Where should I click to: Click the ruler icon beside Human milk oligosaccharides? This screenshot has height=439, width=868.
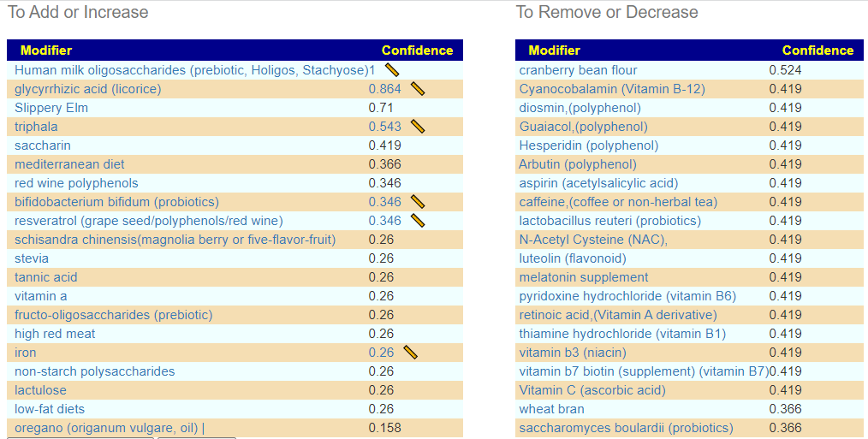[x=392, y=70]
